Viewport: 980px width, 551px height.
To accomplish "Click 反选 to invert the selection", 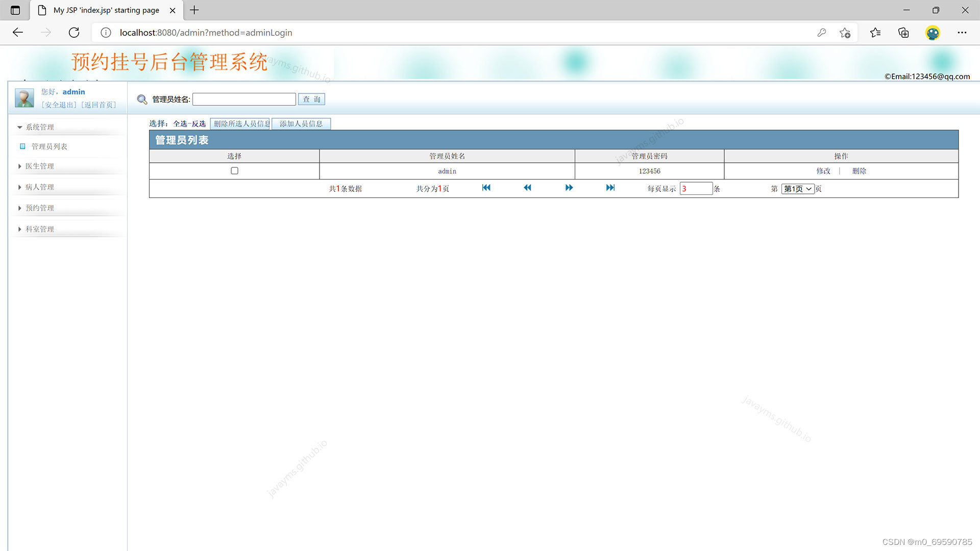I will (x=199, y=124).
